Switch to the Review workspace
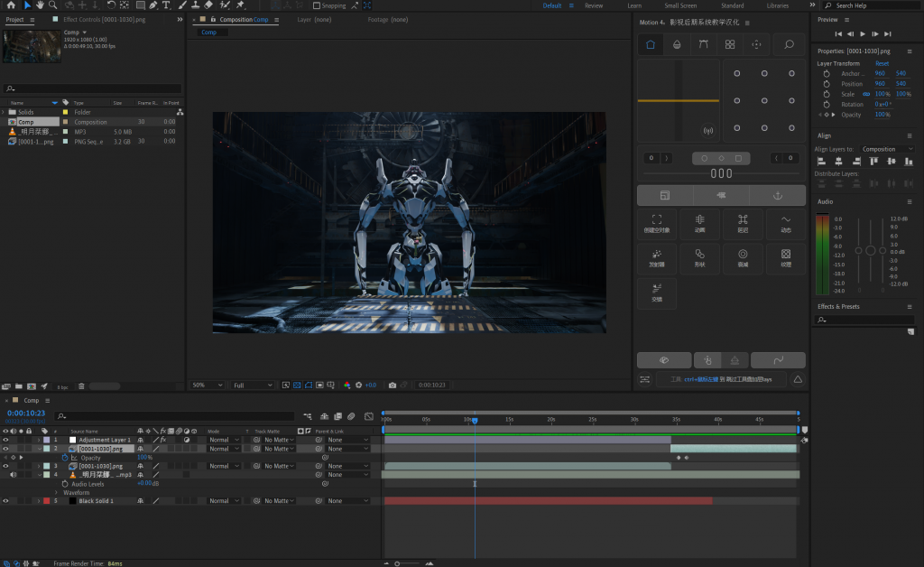Viewport: 924px width, 567px height. [594, 5]
